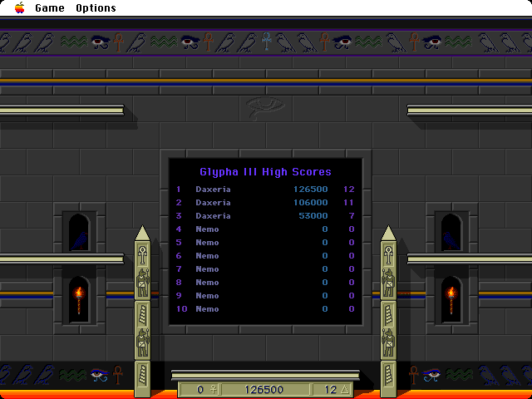Open the Game menu
The image size is (532, 399).
coord(50,7)
